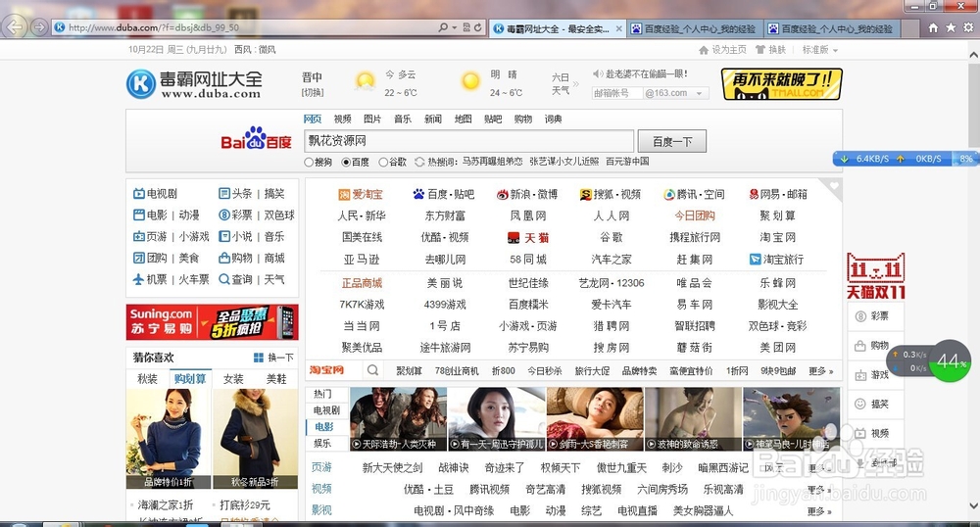
Task: Click the 头条 category icon
Action: coord(224,194)
